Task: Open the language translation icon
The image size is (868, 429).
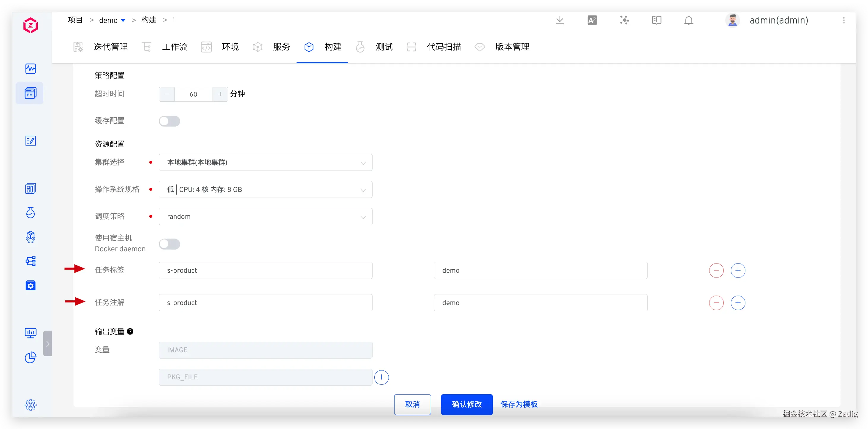Action: tap(592, 20)
